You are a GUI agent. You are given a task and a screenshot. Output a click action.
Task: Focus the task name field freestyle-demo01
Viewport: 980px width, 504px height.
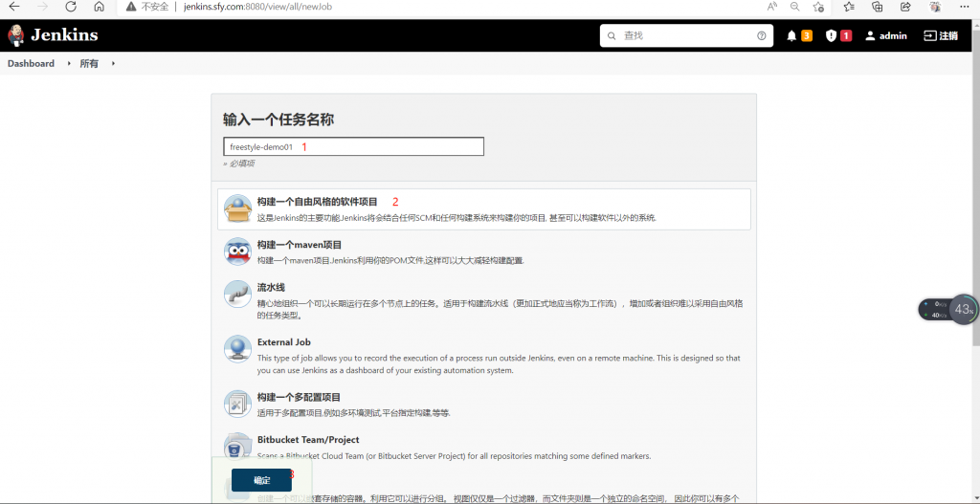point(353,146)
